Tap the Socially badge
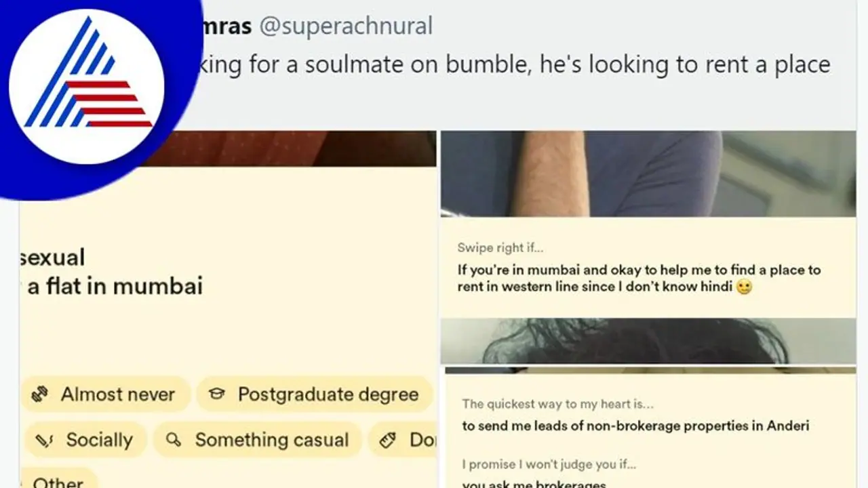This screenshot has height=488, width=868. pyautogui.click(x=85, y=441)
